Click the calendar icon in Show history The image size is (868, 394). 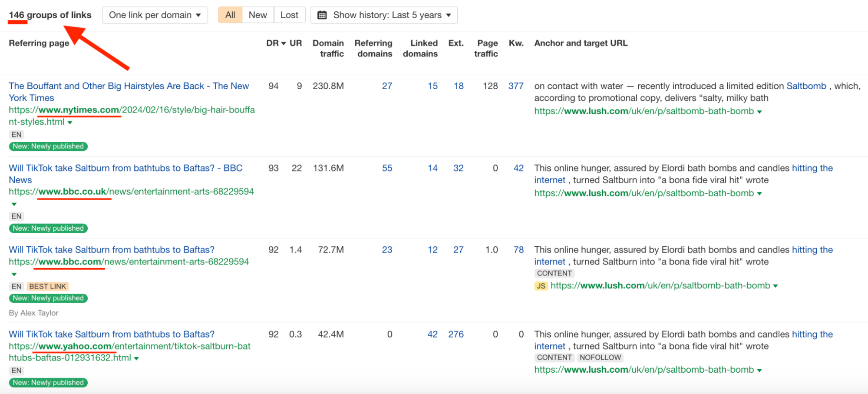coord(322,15)
